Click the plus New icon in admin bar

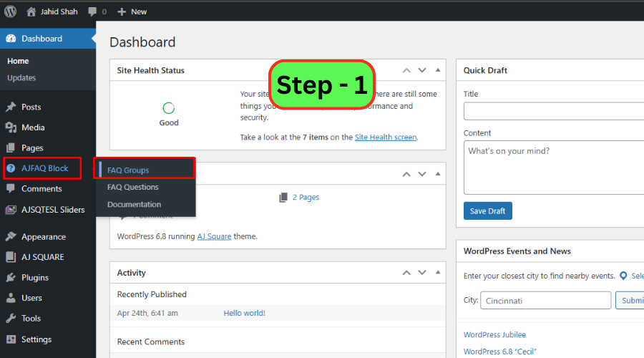[x=122, y=12]
